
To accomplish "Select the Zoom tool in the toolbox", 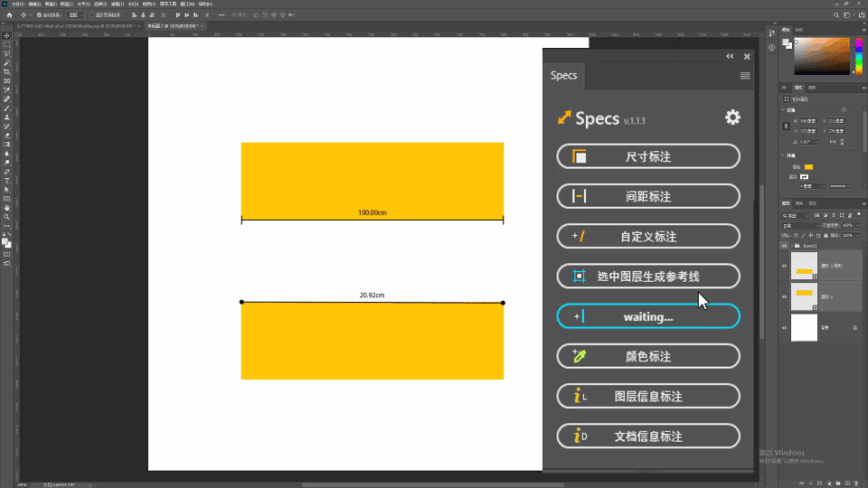I will (x=6, y=217).
